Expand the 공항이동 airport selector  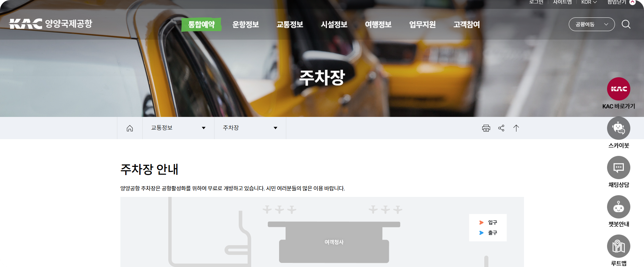(592, 24)
